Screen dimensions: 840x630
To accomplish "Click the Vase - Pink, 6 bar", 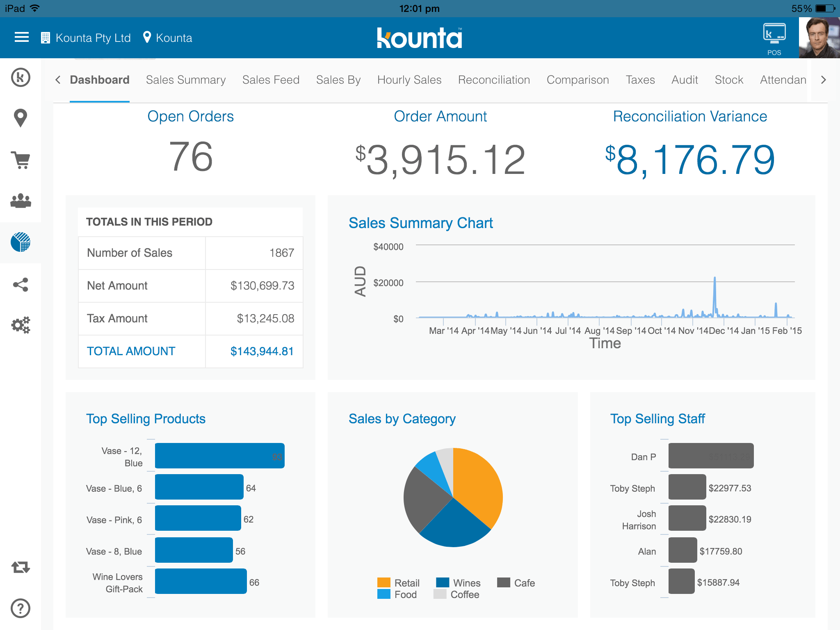I will (198, 518).
